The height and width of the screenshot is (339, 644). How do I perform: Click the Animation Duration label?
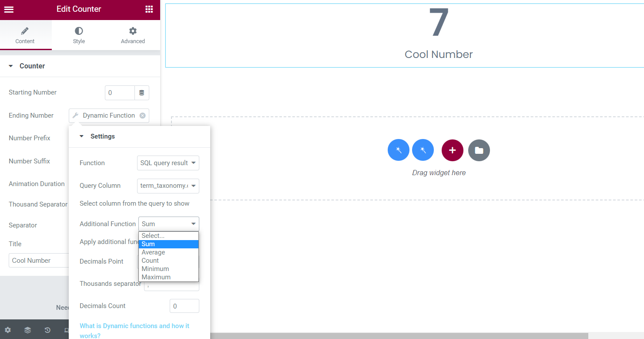click(37, 184)
